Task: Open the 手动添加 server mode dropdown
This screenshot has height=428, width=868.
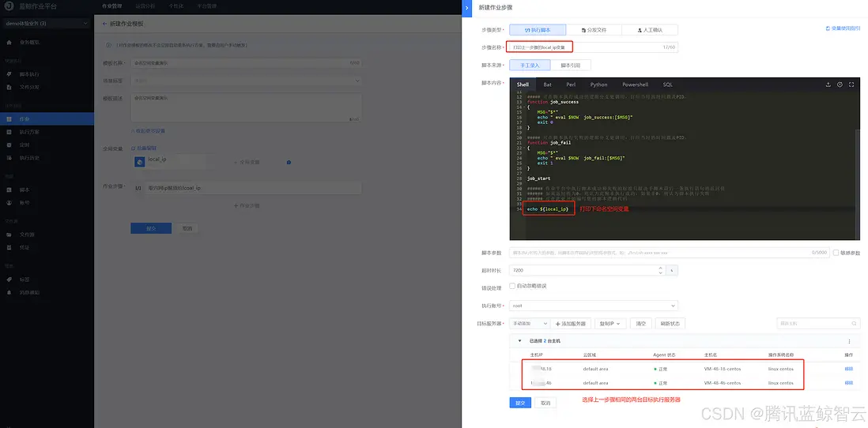Action: click(x=530, y=323)
